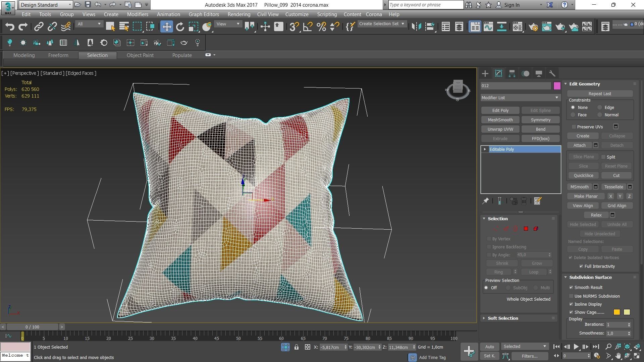Switch to the Freeform ribbon tab
This screenshot has height=362, width=644.
pyautogui.click(x=58, y=55)
